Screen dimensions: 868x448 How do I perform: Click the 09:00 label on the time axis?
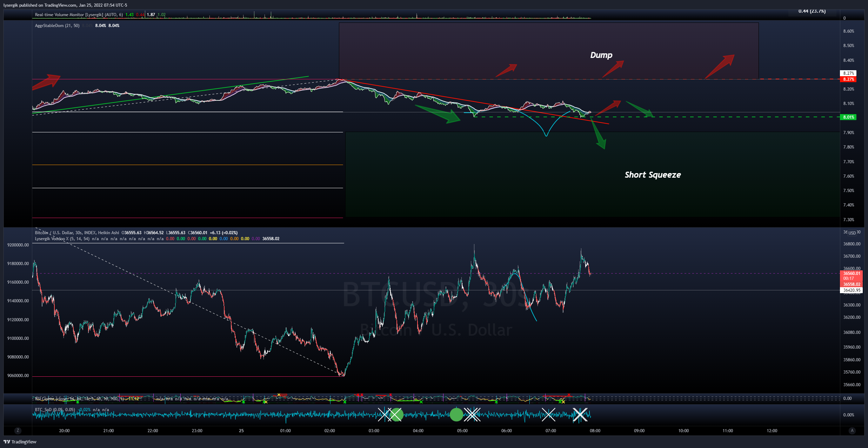pos(639,431)
